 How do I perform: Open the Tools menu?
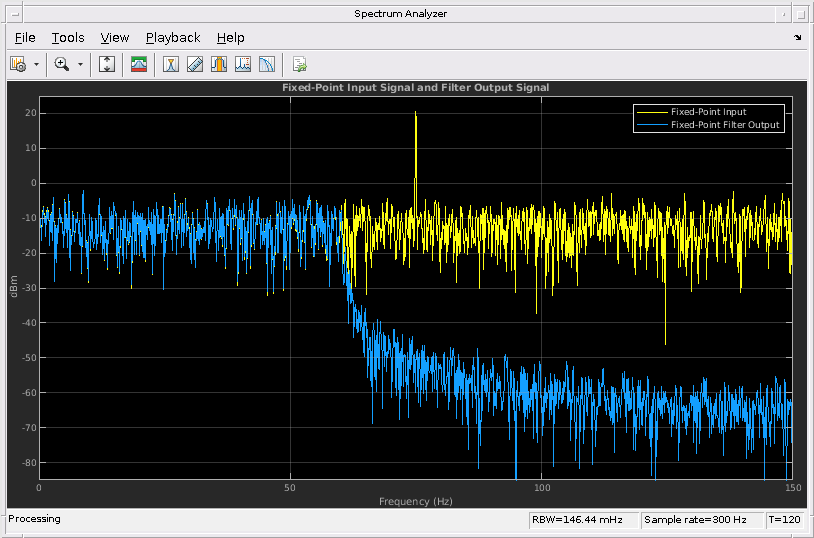pos(68,37)
